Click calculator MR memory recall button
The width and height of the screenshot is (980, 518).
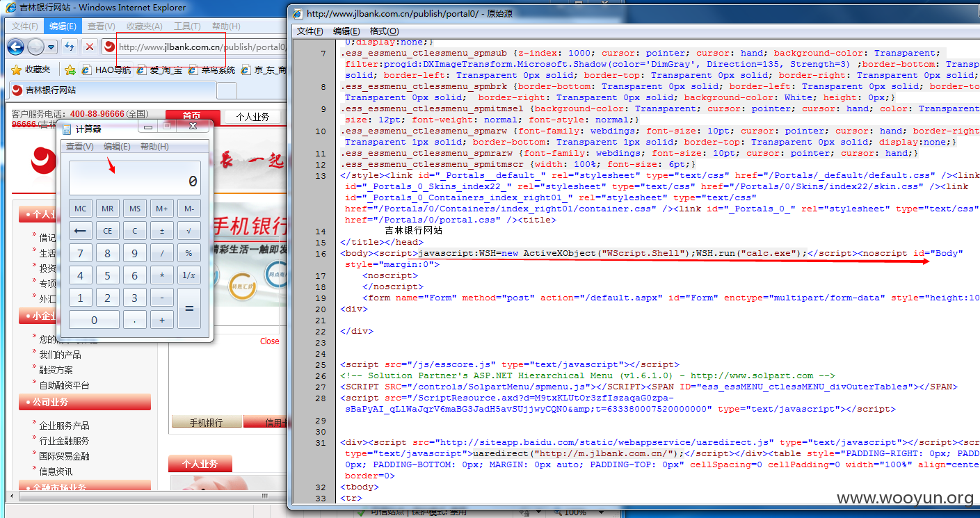click(108, 209)
